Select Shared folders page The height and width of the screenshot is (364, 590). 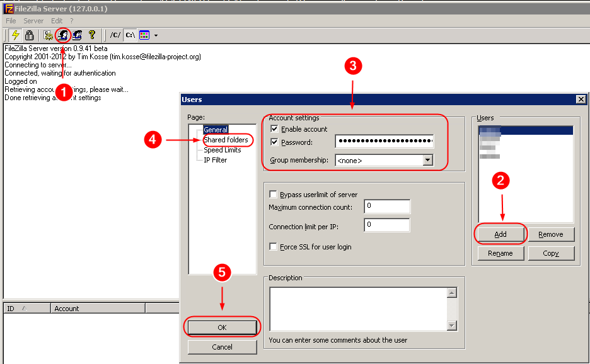coord(226,140)
